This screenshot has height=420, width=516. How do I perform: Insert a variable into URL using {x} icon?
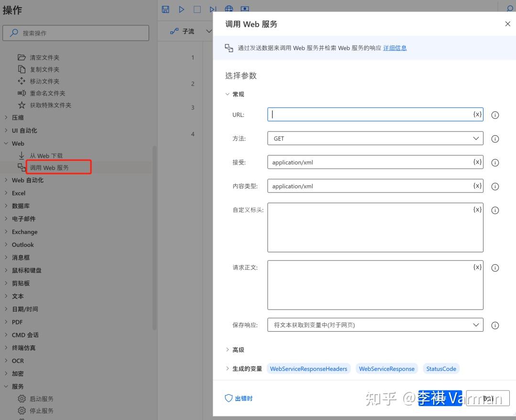(x=477, y=114)
